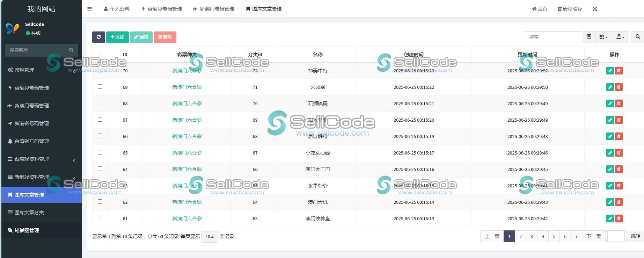Go to 主页 link

[540, 9]
